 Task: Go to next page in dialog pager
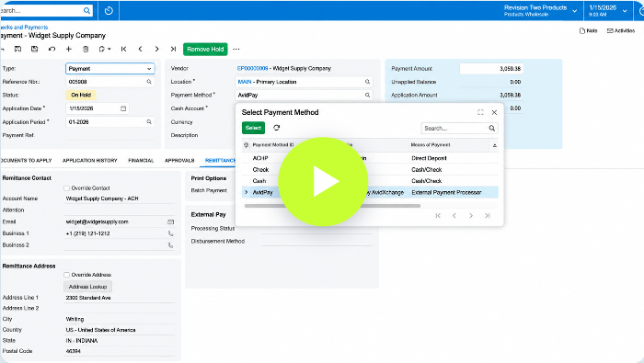click(471, 216)
